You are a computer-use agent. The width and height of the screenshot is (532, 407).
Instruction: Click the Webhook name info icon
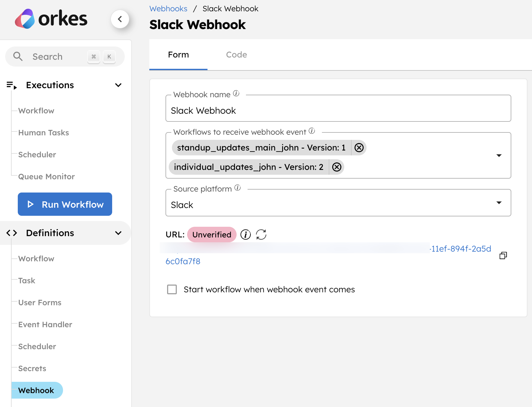[x=236, y=93]
